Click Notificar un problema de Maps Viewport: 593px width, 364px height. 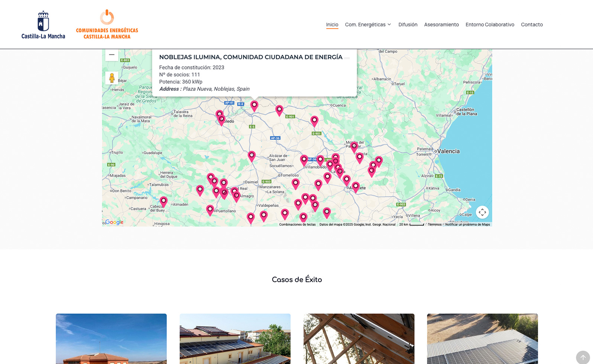click(467, 224)
